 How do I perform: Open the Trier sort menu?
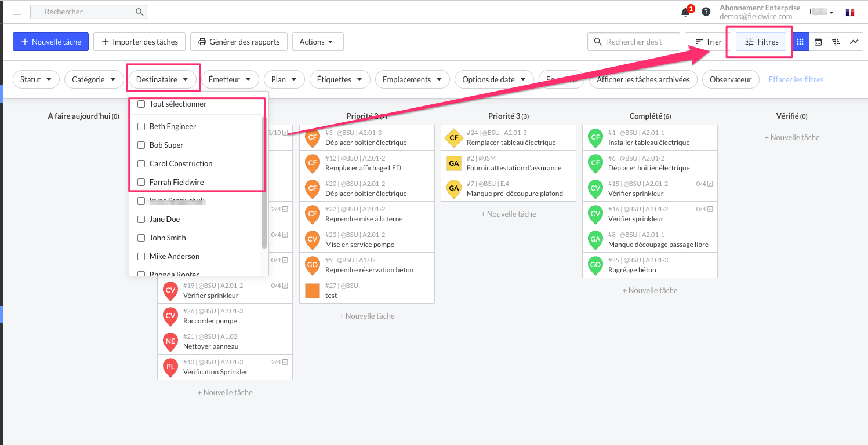pyautogui.click(x=708, y=42)
